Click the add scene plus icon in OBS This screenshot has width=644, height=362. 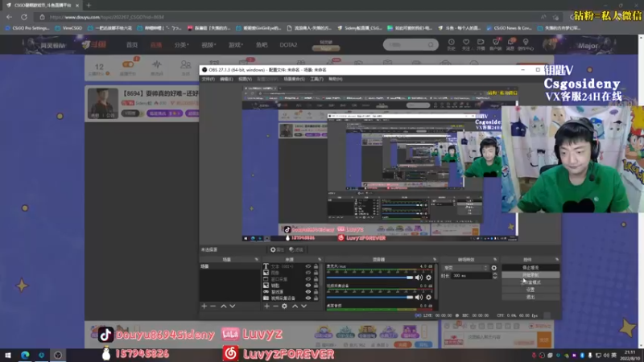click(204, 306)
